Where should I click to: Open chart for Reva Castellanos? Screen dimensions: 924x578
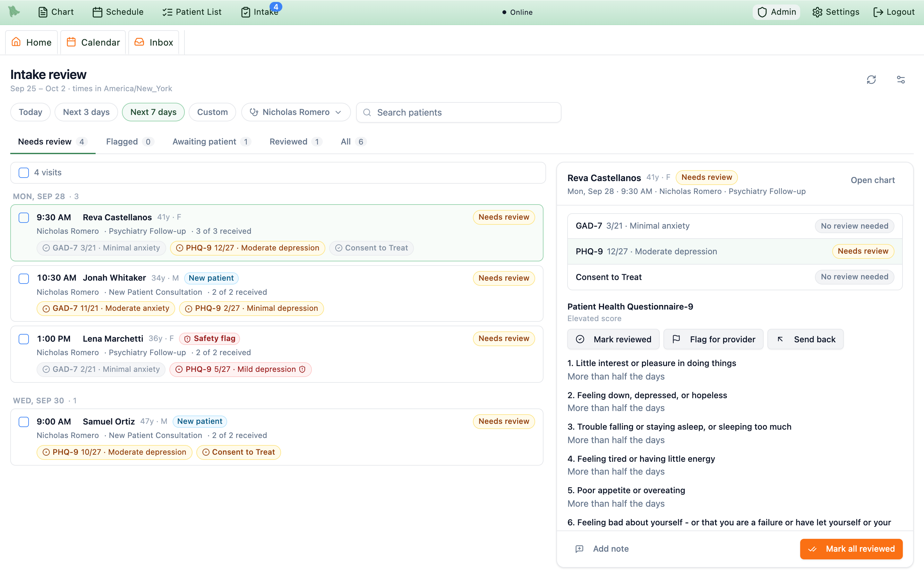point(872,180)
